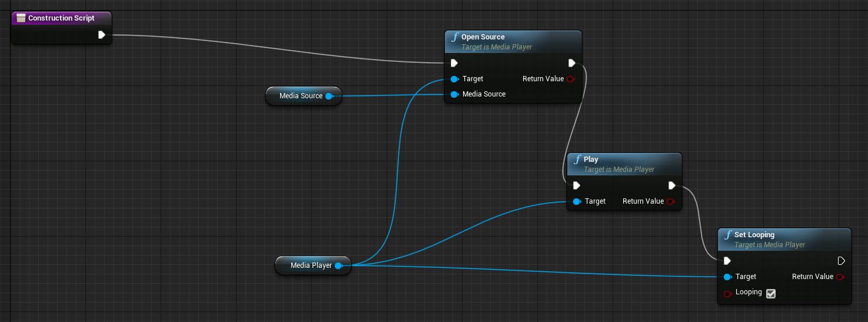
Task: Click the Looping boolean input pin
Action: (x=727, y=293)
